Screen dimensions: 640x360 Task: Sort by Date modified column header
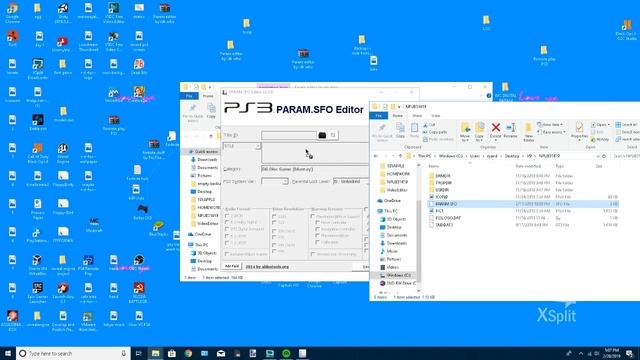coord(528,166)
